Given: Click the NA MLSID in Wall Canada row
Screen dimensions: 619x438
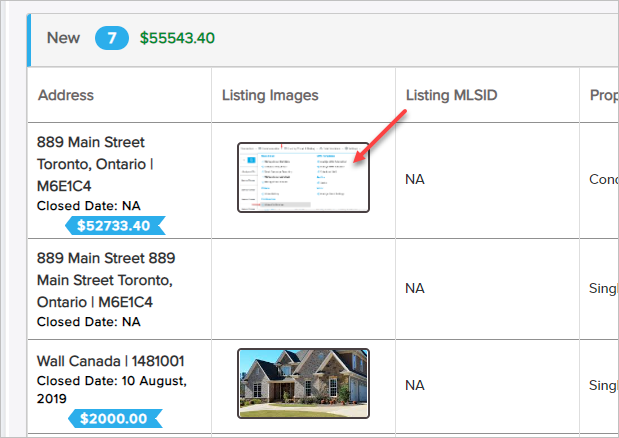Looking at the screenshot, I should [x=415, y=384].
